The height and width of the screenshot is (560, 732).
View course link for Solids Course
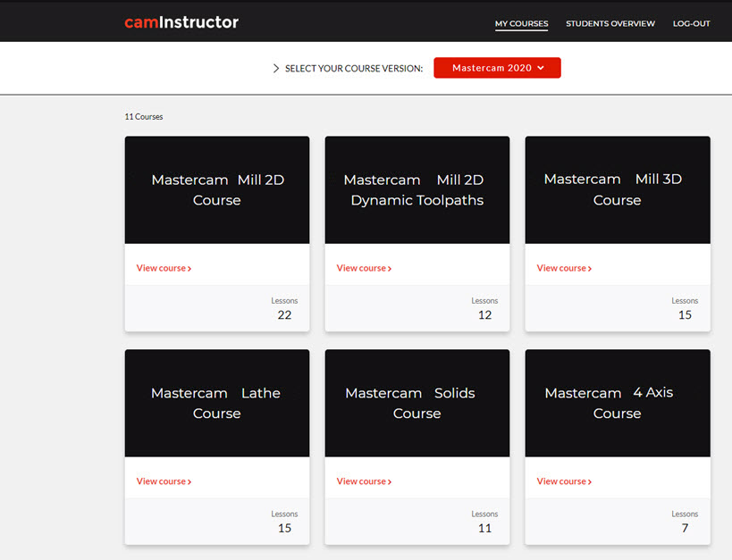(x=364, y=481)
